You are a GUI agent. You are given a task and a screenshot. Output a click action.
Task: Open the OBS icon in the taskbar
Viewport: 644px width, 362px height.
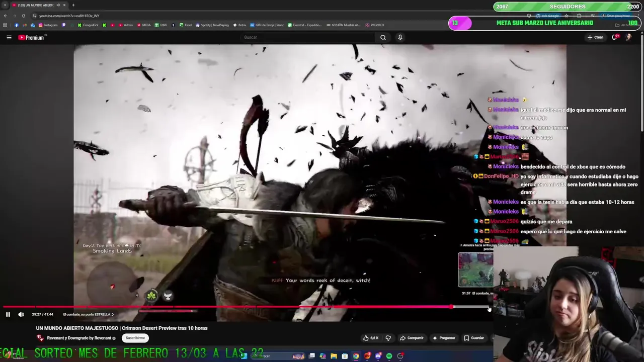point(400,356)
